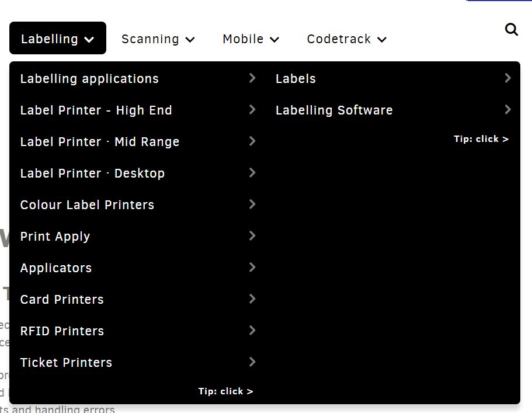Image resolution: width=532 pixels, height=413 pixels.
Task: Expand chevron beside Print Apply
Action: (252, 236)
